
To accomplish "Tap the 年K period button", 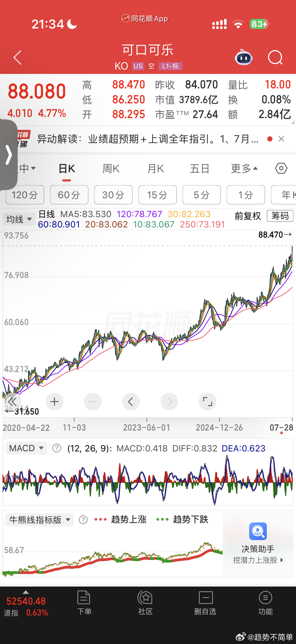I will click(283, 195).
